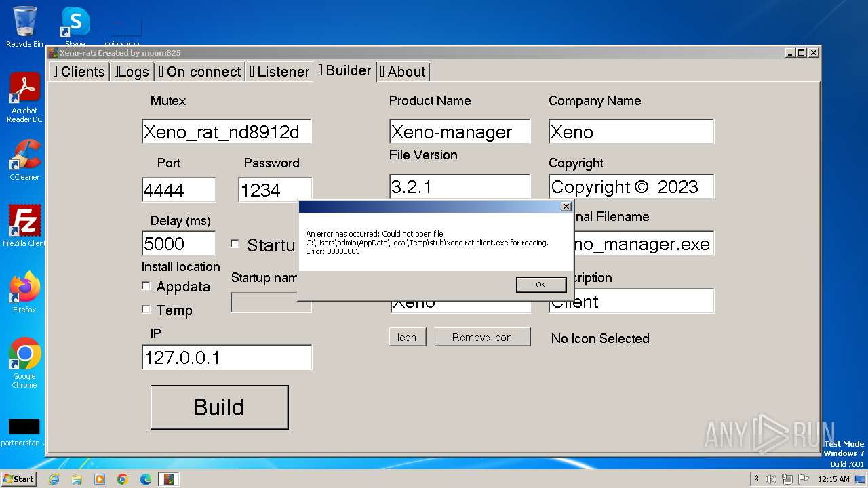Focus the IP field 127.0.0.1

[226, 357]
